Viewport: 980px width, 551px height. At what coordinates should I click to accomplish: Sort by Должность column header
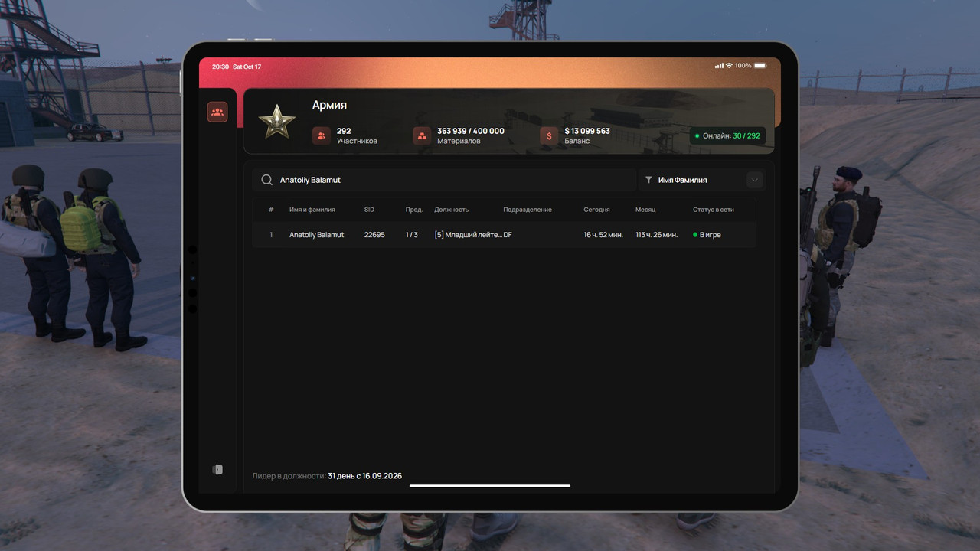[x=451, y=210]
